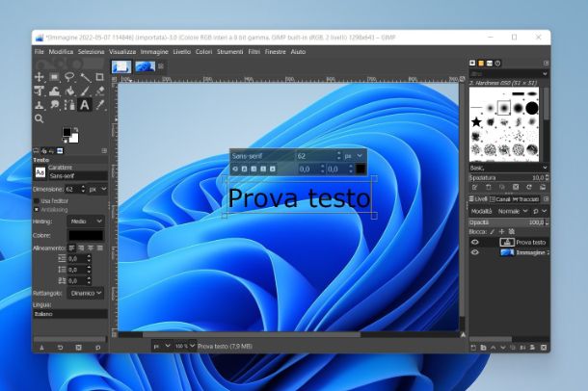The image size is (588, 391).
Task: Edit the selected brush icon under Spaziatura
Action: [x=474, y=187]
